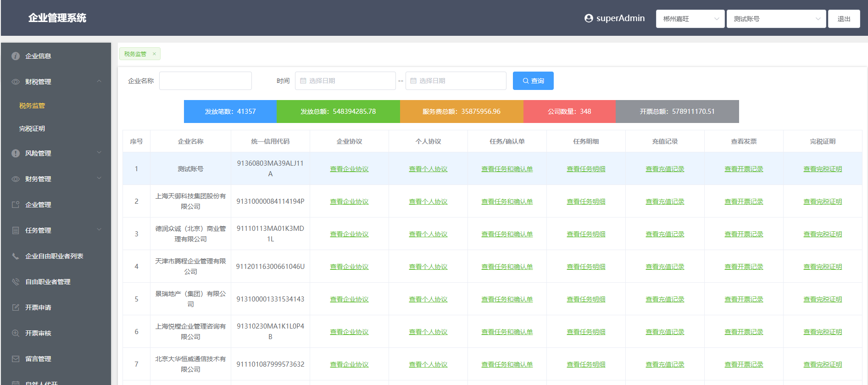
Task: Collapse the 财税管理 menu chevron
Action: (x=99, y=81)
